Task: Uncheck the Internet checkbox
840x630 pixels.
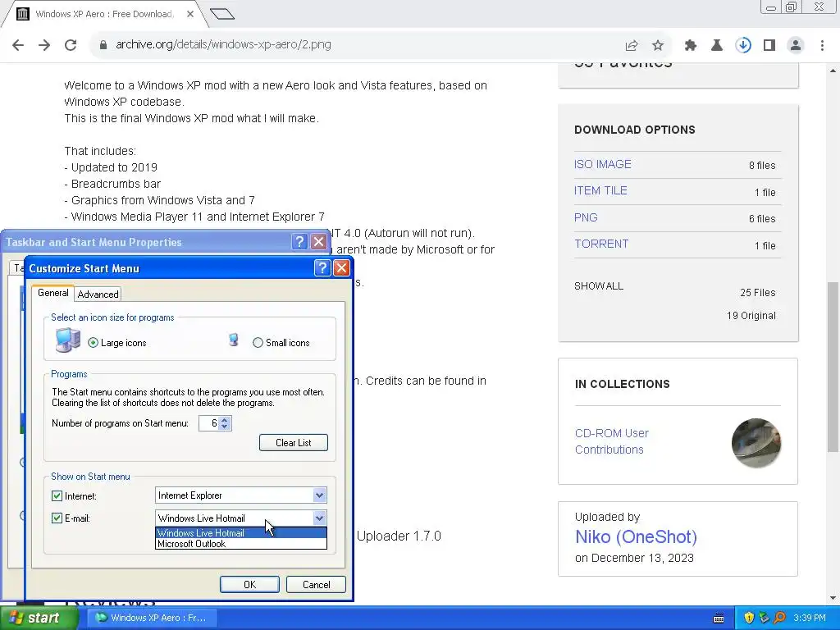Action: [57, 496]
